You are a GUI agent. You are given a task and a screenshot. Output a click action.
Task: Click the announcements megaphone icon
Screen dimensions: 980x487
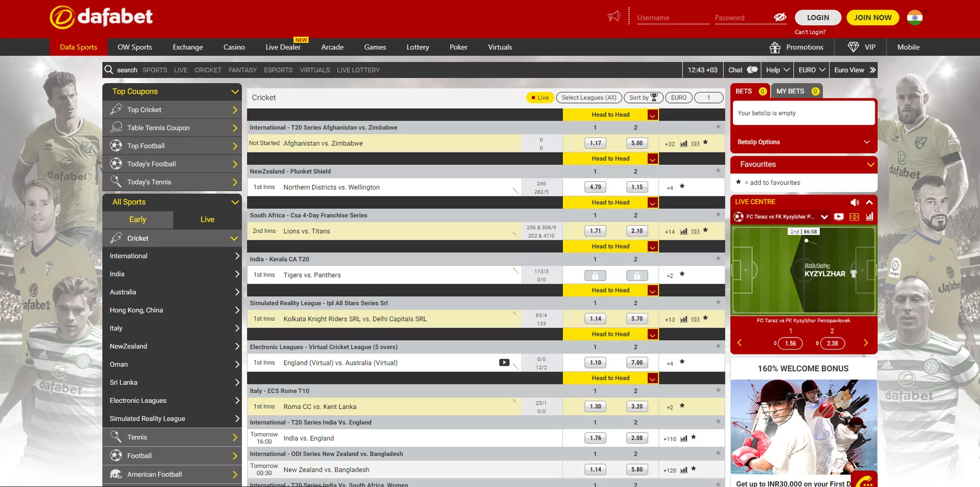614,16
